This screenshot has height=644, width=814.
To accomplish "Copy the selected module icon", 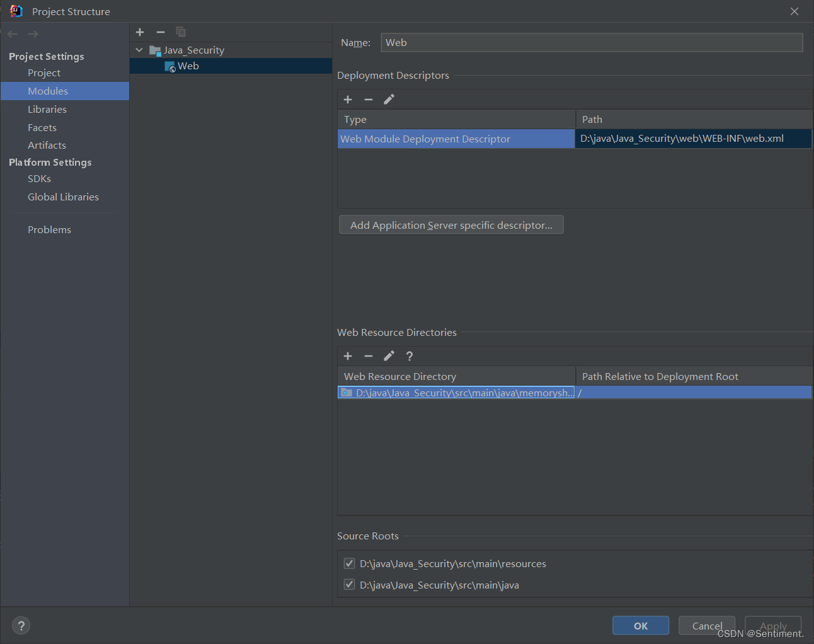I will click(x=181, y=32).
